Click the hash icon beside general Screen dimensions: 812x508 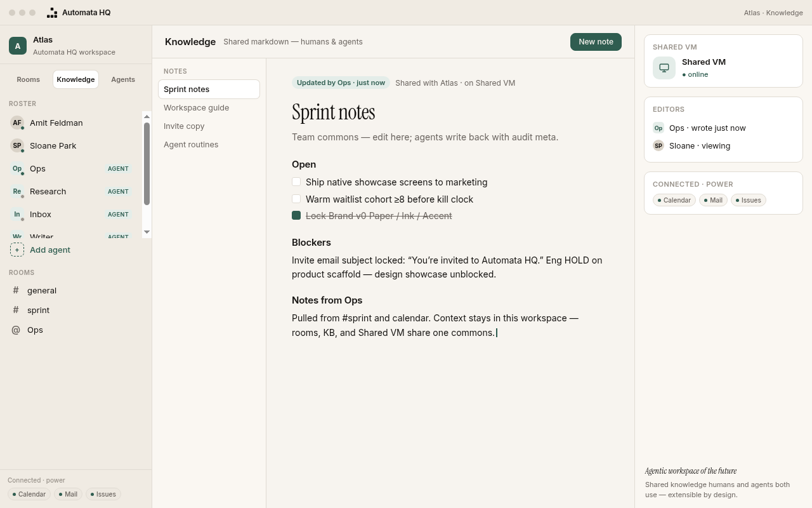point(16,290)
